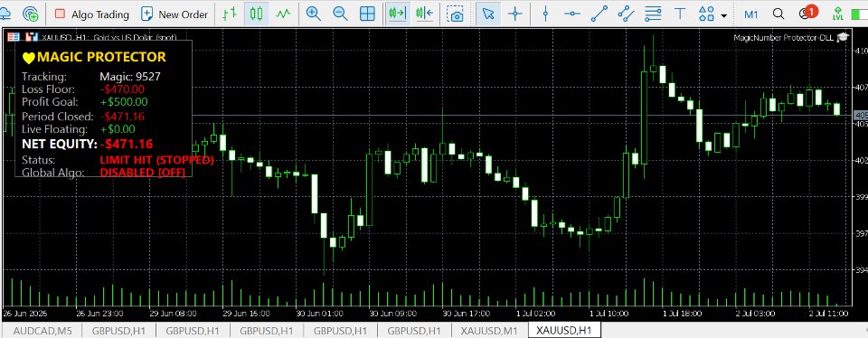Toggle chart shift from right edge
This screenshot has width=868, height=338.
(424, 14)
